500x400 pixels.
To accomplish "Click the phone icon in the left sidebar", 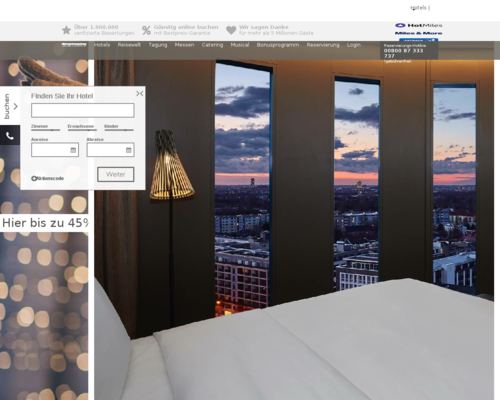I will coord(10,135).
